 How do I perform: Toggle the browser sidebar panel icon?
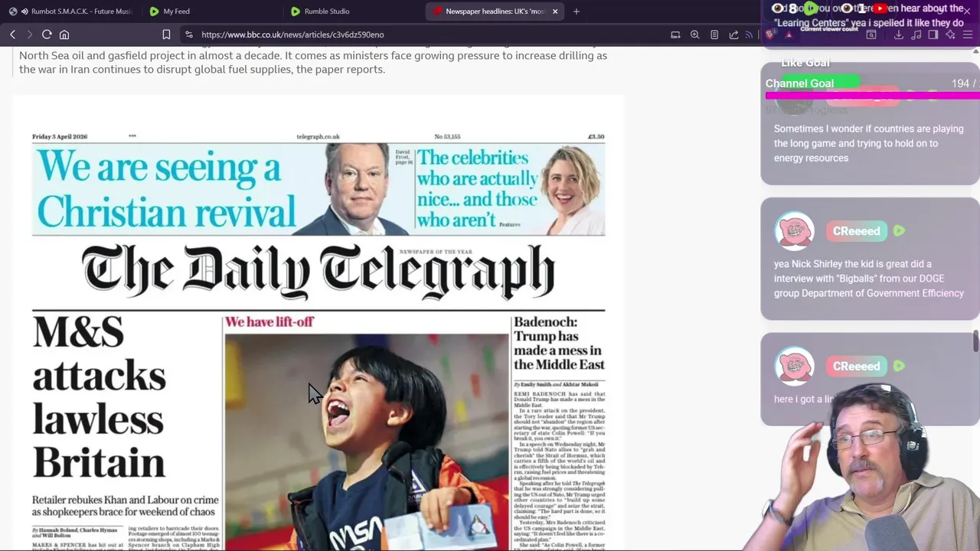pyautogui.click(x=933, y=34)
